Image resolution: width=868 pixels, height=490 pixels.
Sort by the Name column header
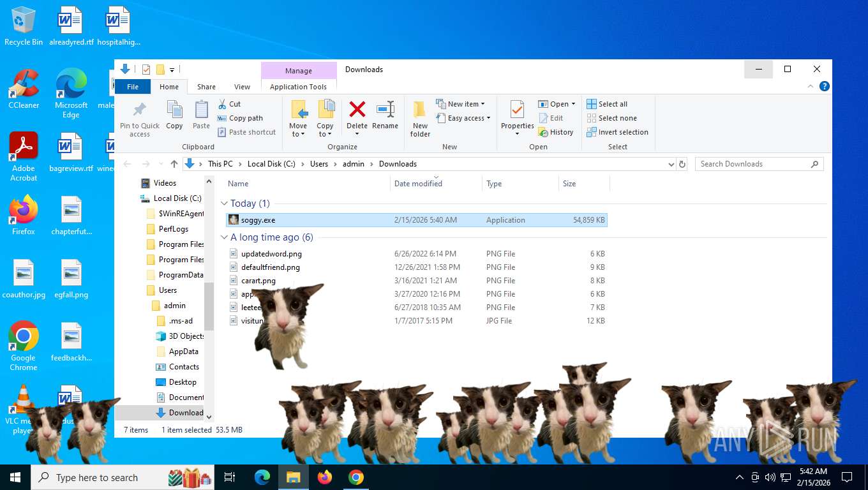(x=308, y=184)
